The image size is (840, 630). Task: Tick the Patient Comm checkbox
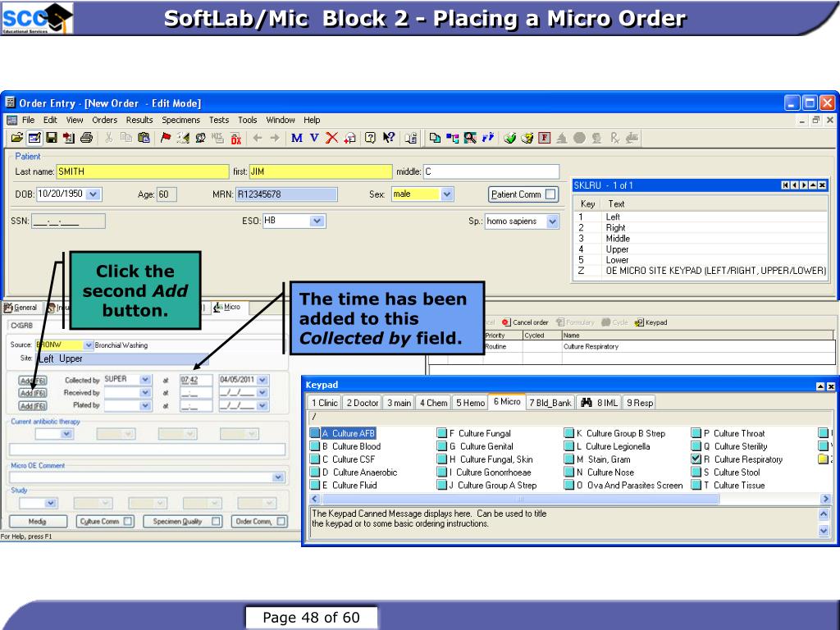(550, 194)
